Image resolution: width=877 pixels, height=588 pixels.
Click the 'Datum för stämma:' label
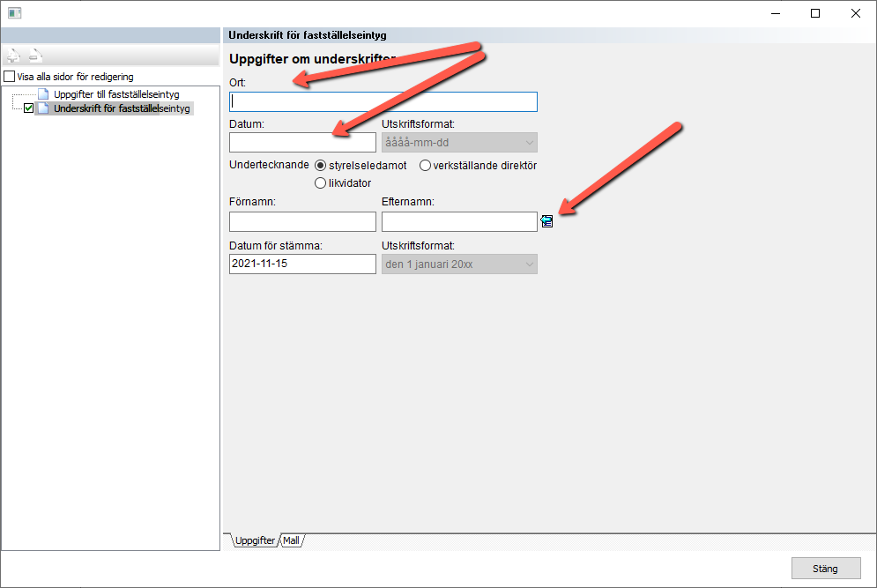point(276,246)
